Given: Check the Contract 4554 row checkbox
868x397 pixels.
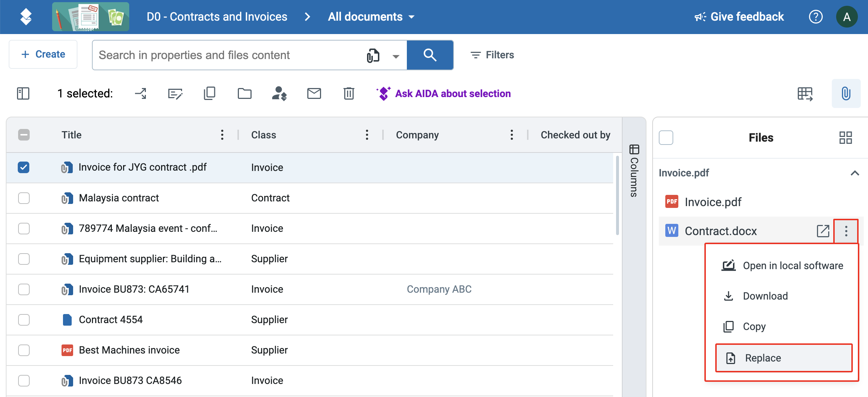Looking at the screenshot, I should 24,320.
